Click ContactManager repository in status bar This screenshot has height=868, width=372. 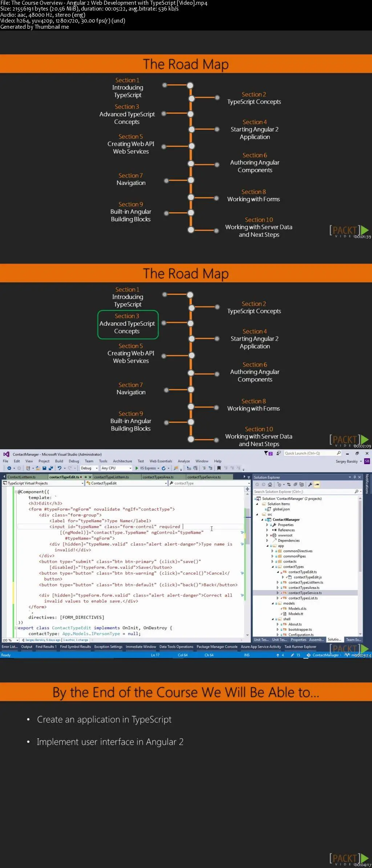tap(323, 655)
